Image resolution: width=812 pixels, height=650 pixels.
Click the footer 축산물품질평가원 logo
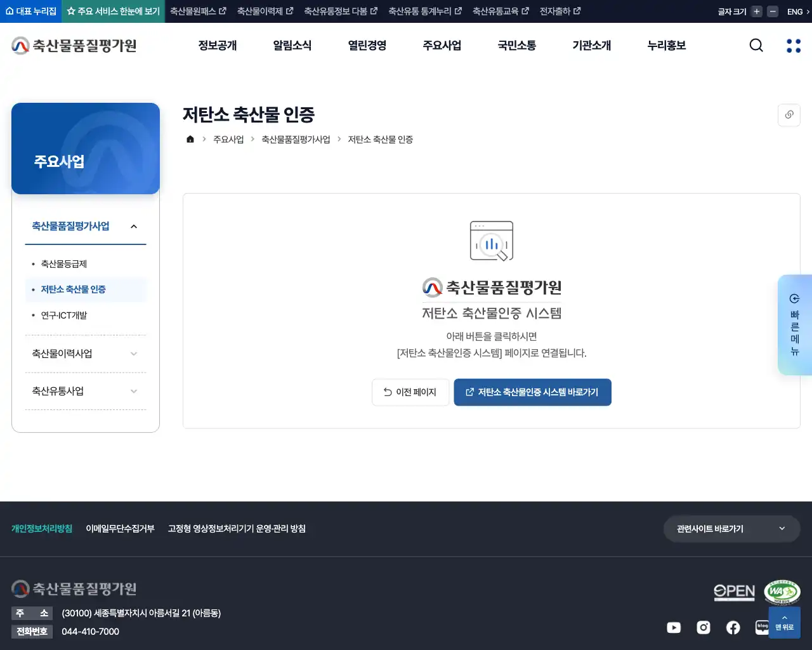(74, 589)
